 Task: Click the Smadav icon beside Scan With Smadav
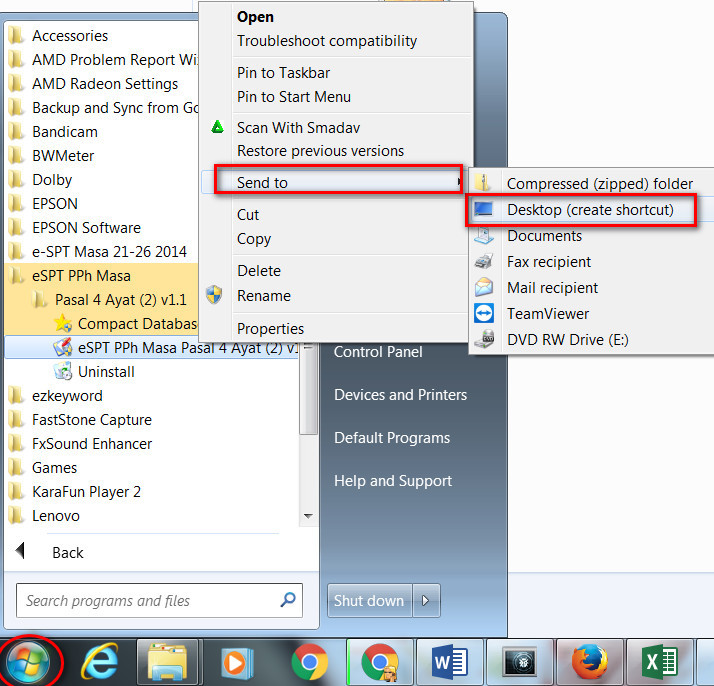[218, 127]
